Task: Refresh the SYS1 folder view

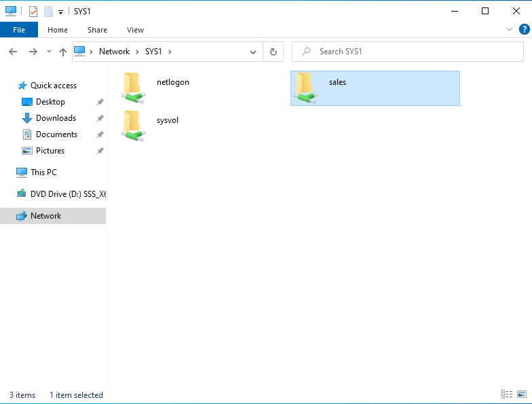Action: [273, 52]
